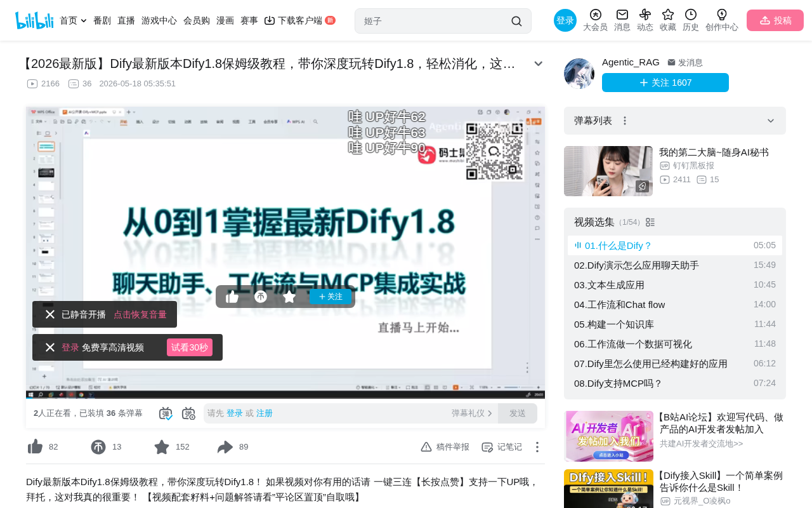Click the 登录 avatar button
Screen dimensions: 812x508
(x=565, y=20)
